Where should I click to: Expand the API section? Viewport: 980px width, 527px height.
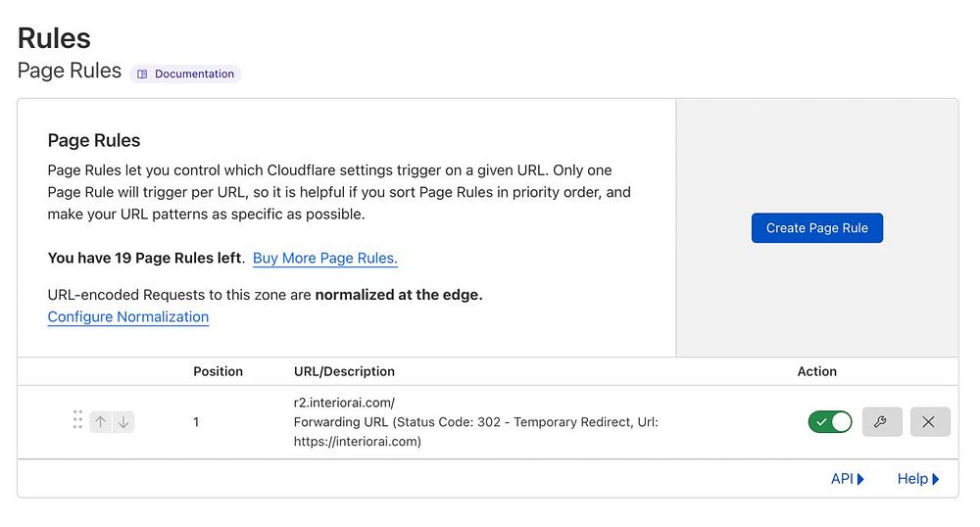(848, 479)
